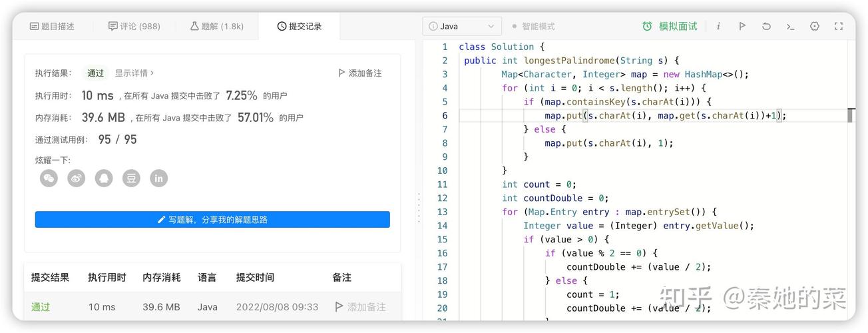Screen dimensions: 868x333
Task: Share via QQ icon
Action: (x=104, y=178)
